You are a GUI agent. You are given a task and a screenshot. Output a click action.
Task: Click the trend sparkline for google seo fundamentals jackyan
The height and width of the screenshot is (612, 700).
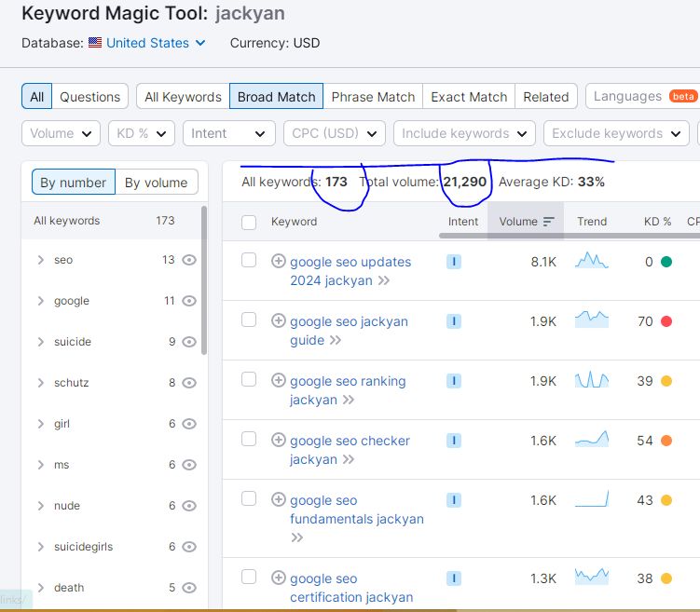pos(591,499)
